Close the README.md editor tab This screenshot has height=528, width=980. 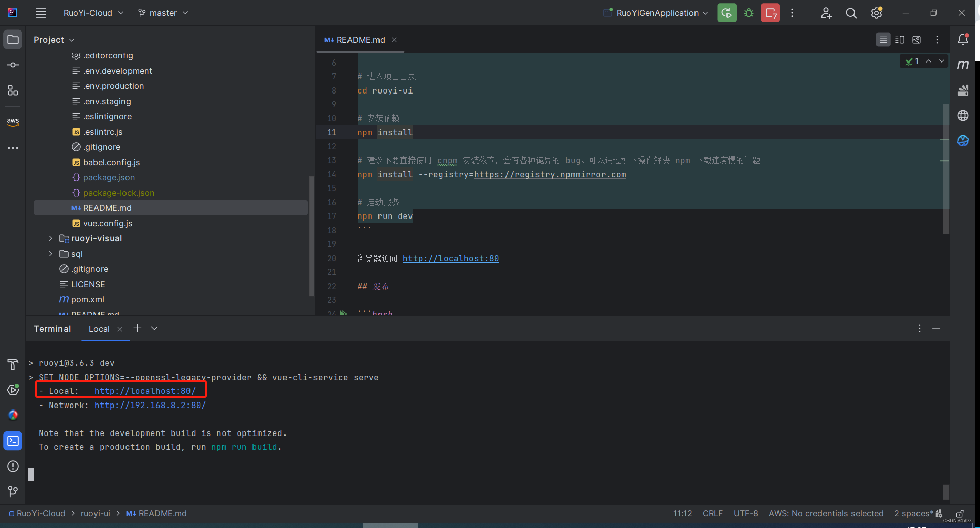click(x=394, y=40)
